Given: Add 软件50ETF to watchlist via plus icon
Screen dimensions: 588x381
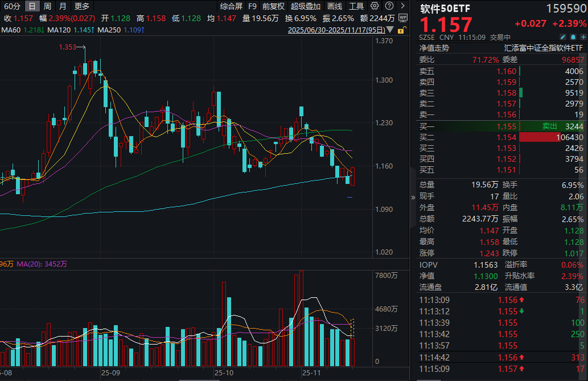Looking at the screenshot, I should [x=584, y=37].
